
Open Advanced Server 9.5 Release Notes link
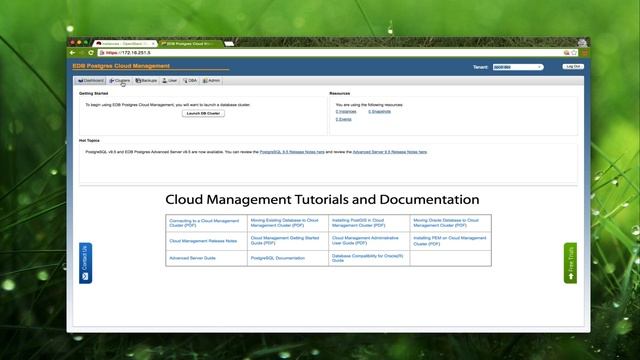(x=390, y=152)
